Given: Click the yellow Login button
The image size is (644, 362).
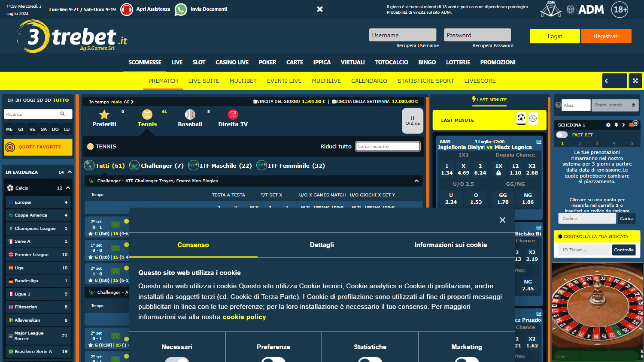Looking at the screenshot, I should pos(555,36).
